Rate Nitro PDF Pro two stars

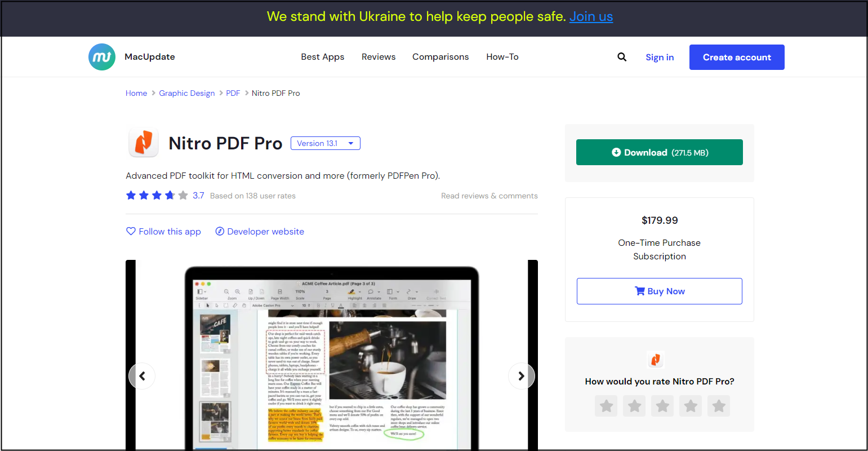click(x=634, y=406)
